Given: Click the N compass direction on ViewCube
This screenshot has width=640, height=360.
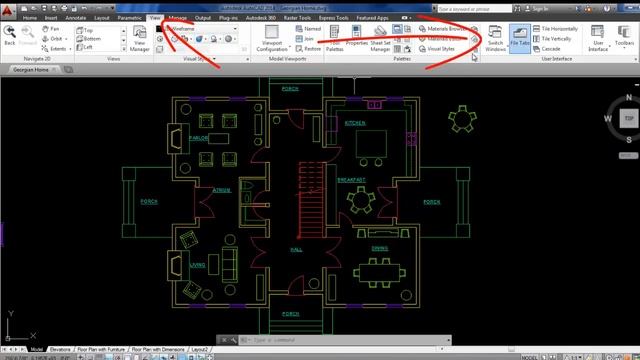Looking at the screenshot, I should pyautogui.click(x=629, y=98).
